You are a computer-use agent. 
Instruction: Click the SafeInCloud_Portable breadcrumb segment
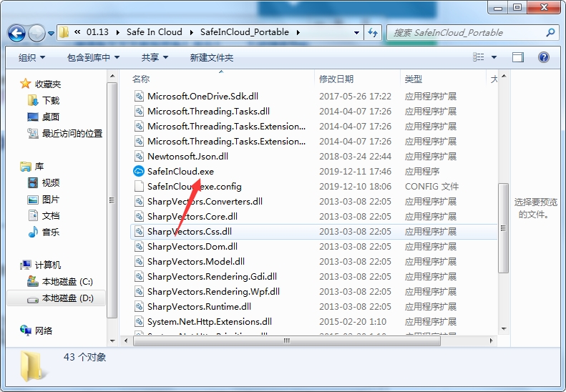tap(245, 32)
